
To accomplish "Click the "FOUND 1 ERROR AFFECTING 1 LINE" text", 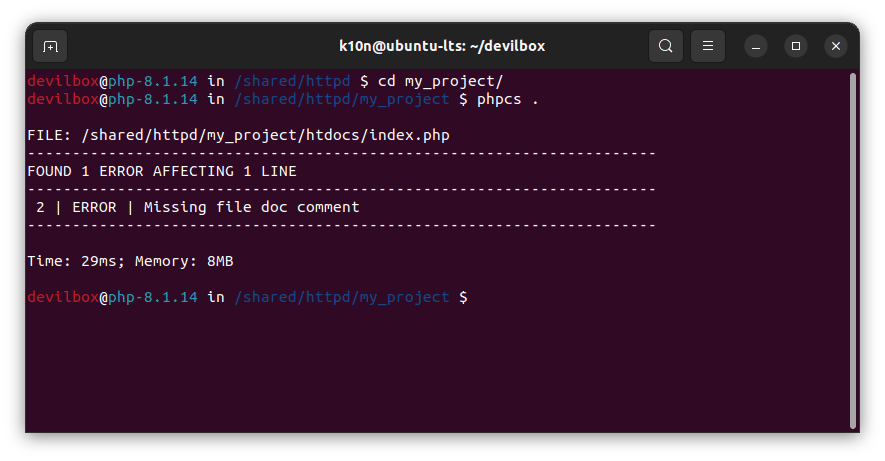I will click(x=162, y=171).
